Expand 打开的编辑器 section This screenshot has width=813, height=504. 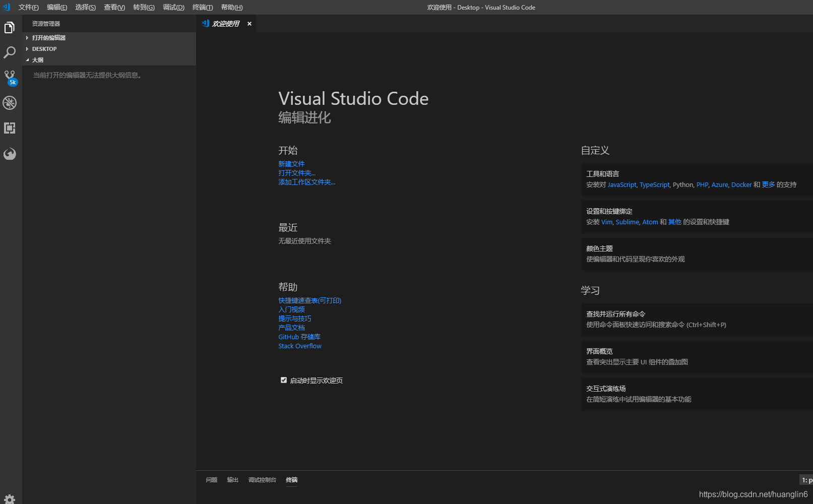point(48,37)
